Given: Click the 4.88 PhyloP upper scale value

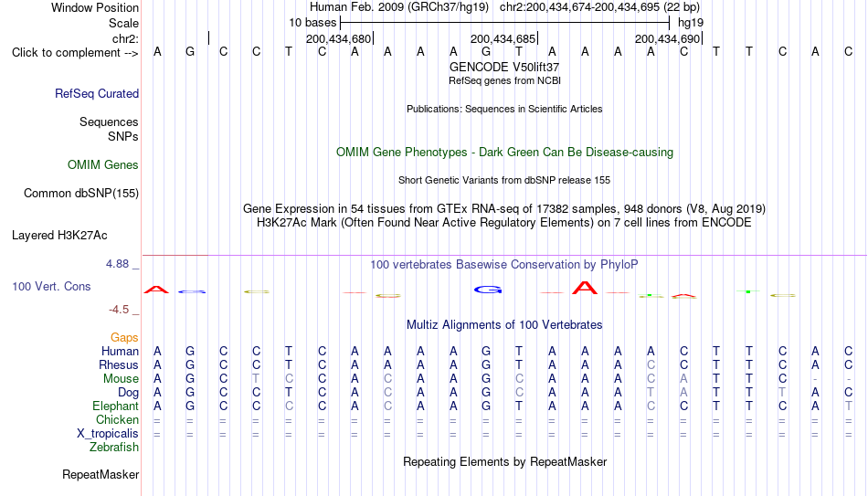Looking at the screenshot, I should (x=117, y=264).
